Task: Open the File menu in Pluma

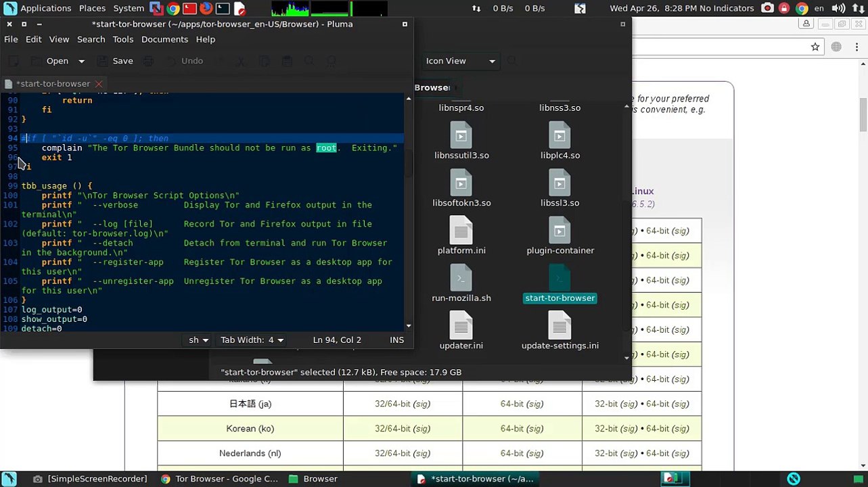Action: pos(11,39)
